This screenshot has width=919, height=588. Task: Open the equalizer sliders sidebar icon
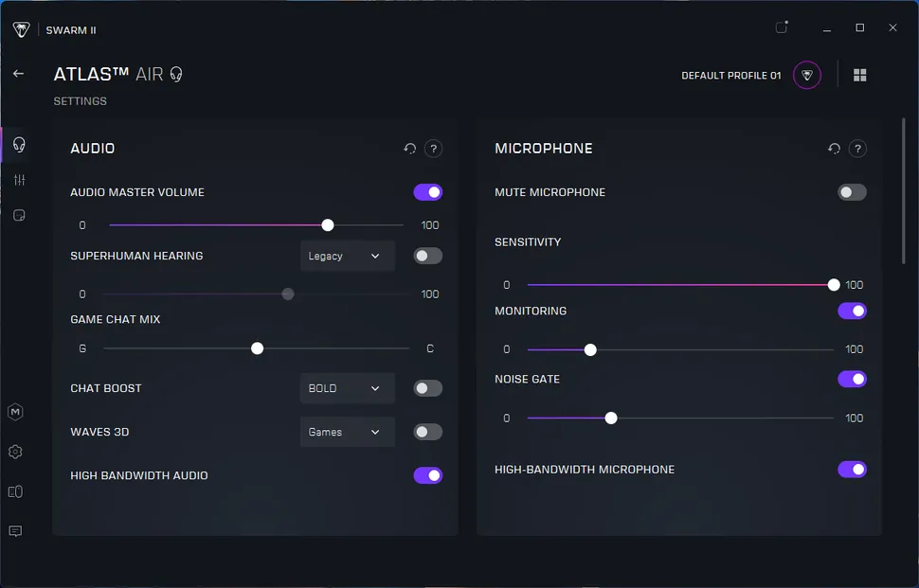coord(18,180)
